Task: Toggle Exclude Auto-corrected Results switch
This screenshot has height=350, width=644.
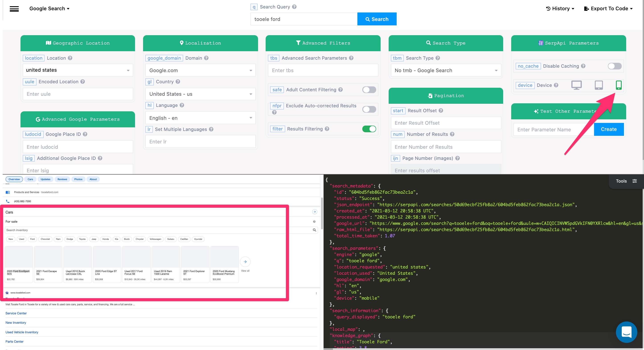Action: click(x=369, y=109)
